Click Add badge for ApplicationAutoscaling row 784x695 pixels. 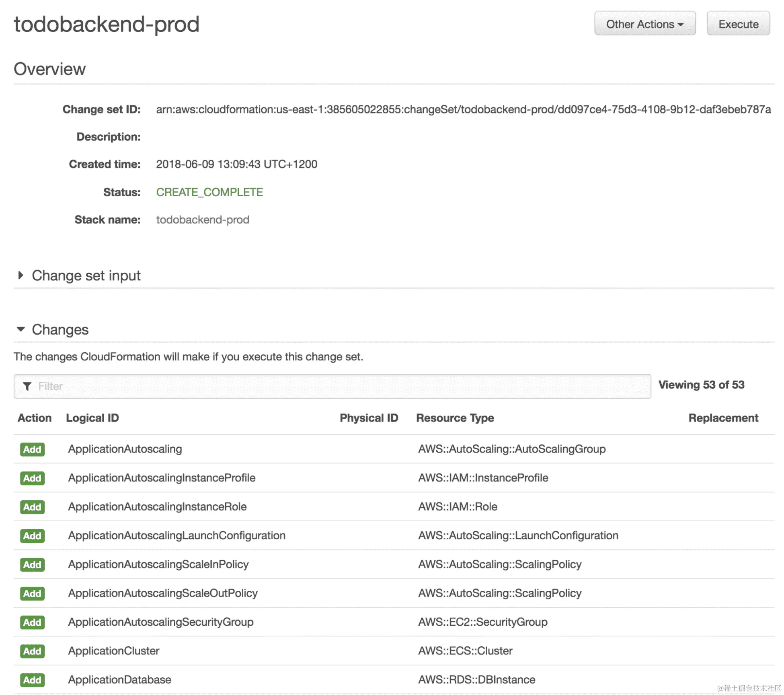pos(32,449)
